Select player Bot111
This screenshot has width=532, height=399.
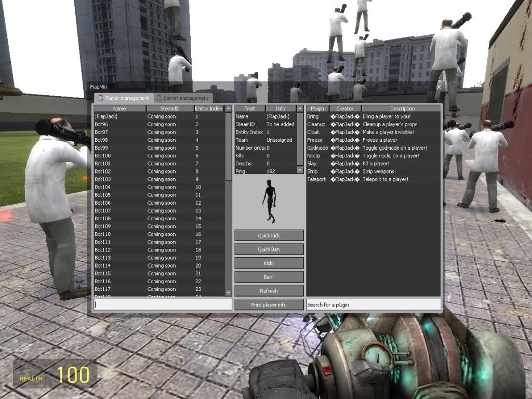[159, 242]
